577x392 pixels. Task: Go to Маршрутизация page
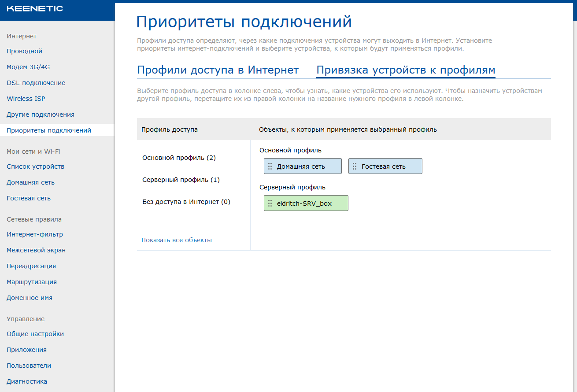[x=32, y=282]
